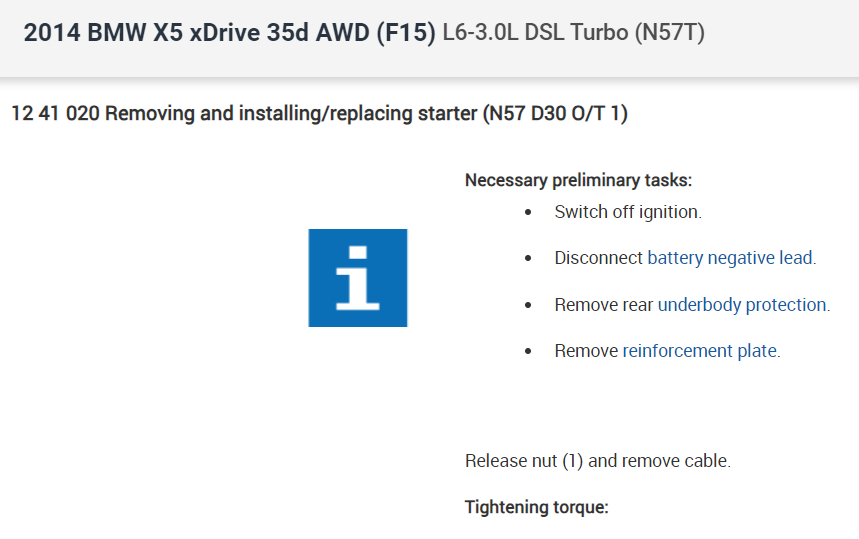Screen dimensions: 859x539
Task: Click the (N57 D30 O/T 1) text in heading
Action: pyautogui.click(x=554, y=114)
